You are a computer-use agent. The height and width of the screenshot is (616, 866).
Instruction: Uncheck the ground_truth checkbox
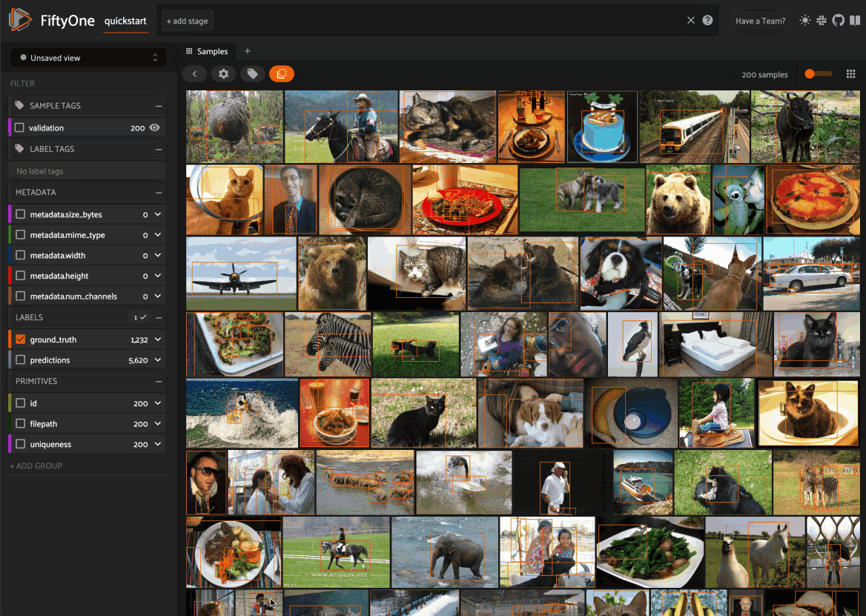pyautogui.click(x=20, y=340)
